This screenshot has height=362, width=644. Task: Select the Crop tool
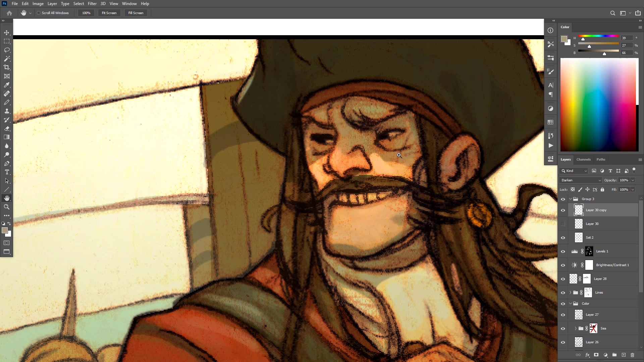[x=7, y=67]
